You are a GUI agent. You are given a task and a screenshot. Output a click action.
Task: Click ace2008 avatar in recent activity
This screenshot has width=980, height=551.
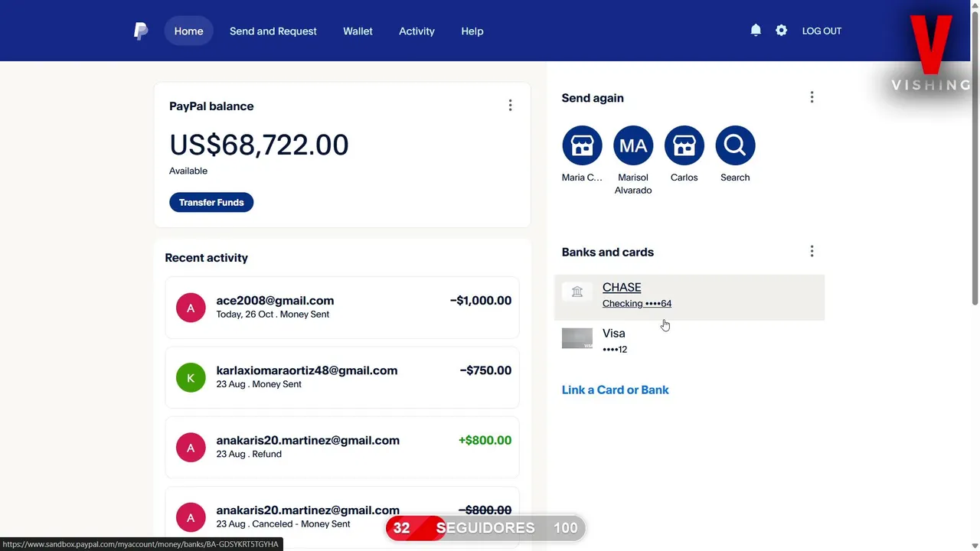pos(191,308)
